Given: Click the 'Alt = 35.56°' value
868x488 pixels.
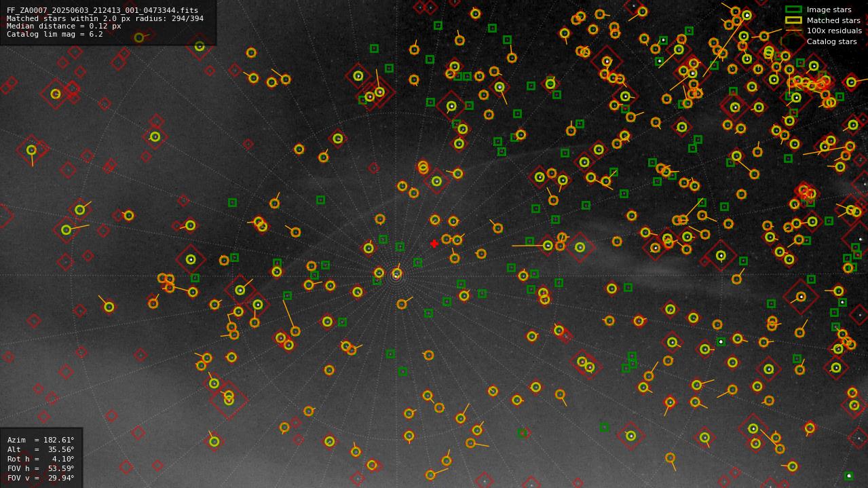Looking at the screenshot, I should pos(41,449).
